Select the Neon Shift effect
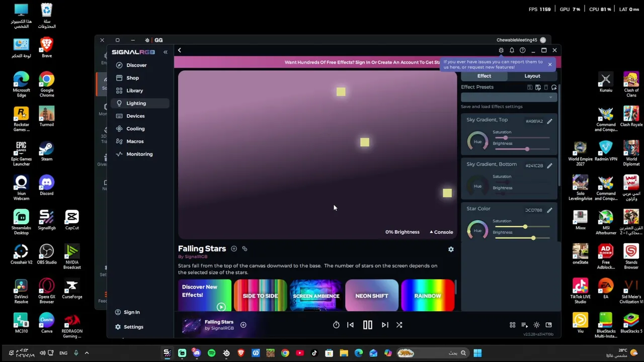The height and width of the screenshot is (362, 644). coord(372,296)
